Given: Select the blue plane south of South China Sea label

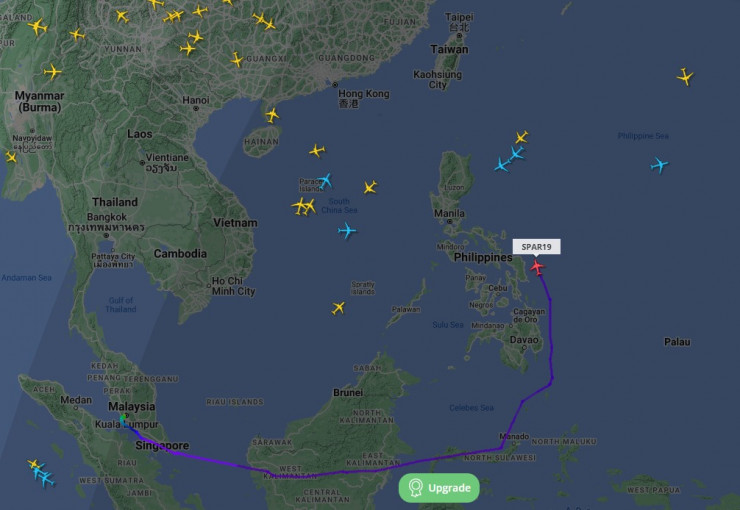Looking at the screenshot, I should [x=347, y=231].
